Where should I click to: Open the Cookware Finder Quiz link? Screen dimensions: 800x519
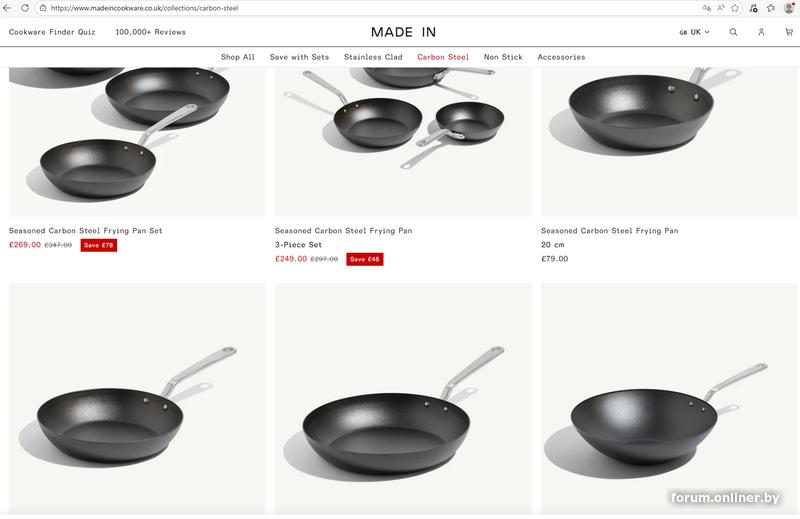(52, 32)
